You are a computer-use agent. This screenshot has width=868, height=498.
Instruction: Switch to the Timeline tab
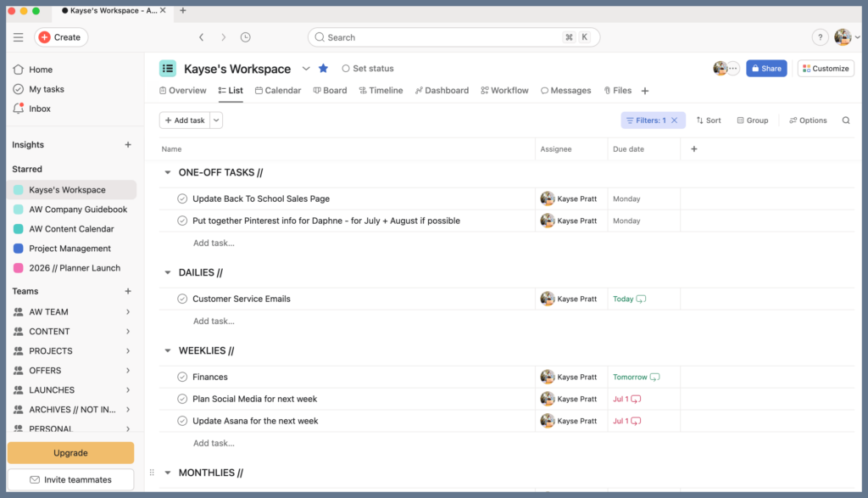(381, 90)
